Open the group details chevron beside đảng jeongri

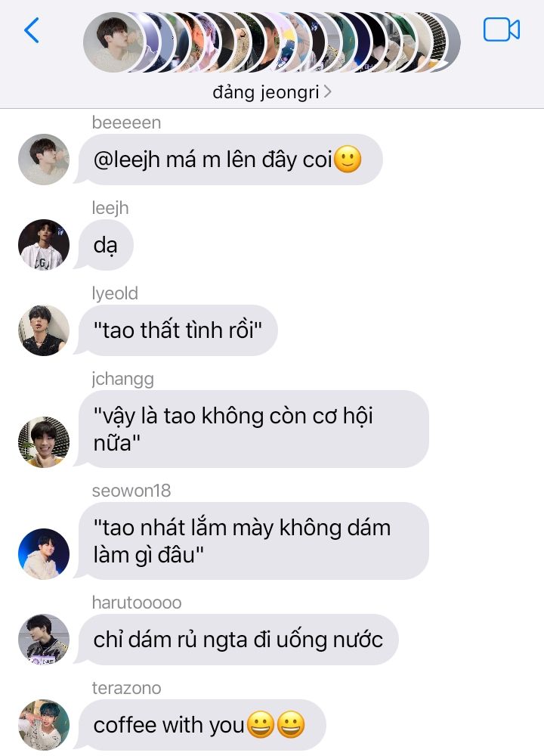[328, 91]
